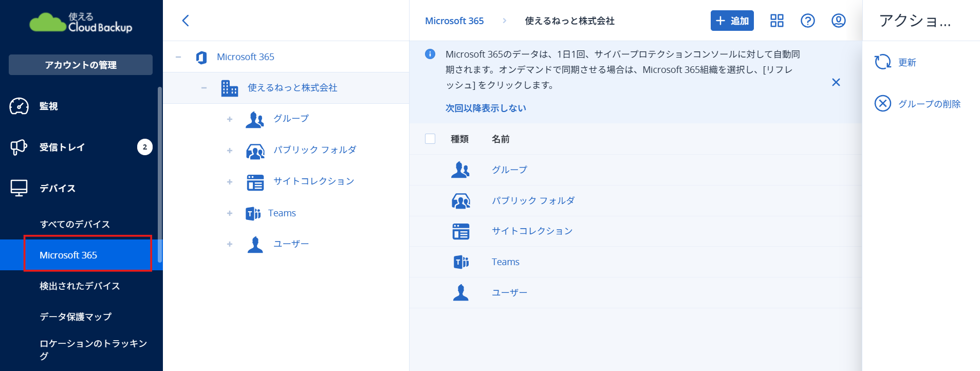
Task: Click the 追加 add button
Action: (732, 21)
